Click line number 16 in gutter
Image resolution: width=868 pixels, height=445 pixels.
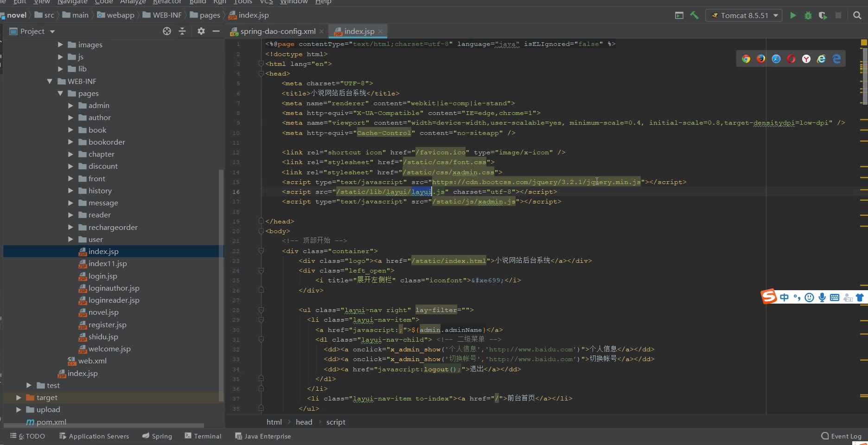coord(236,192)
